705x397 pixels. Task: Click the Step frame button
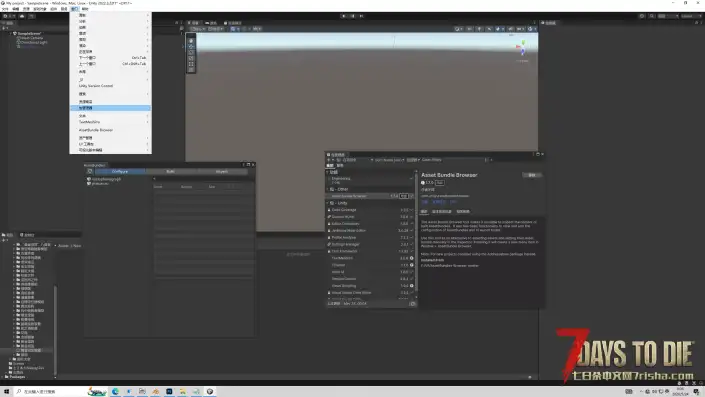tap(361, 16)
